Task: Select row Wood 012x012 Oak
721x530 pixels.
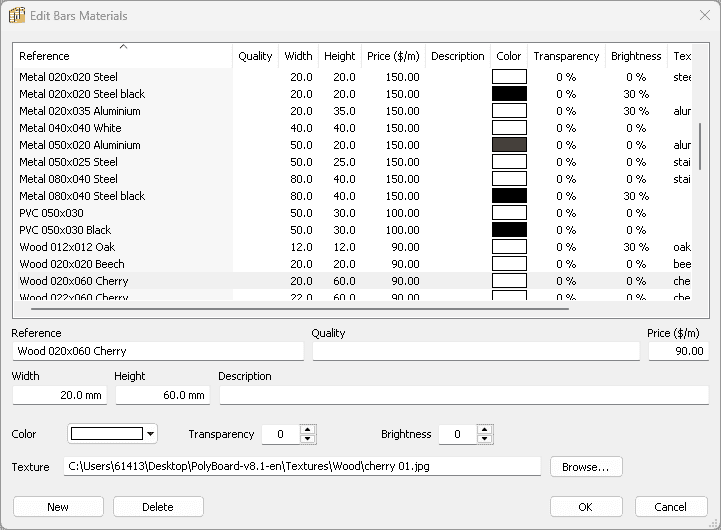Action: click(354, 247)
